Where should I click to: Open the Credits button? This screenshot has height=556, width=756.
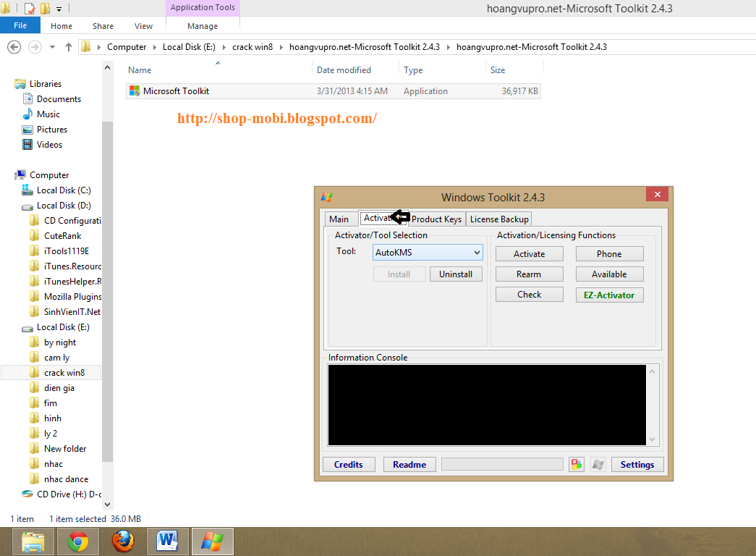349,464
